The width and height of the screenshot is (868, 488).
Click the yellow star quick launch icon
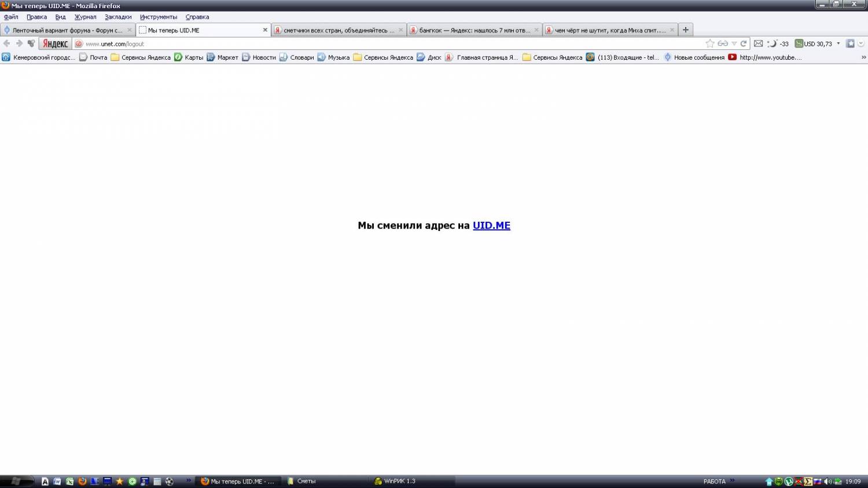pyautogui.click(x=120, y=481)
